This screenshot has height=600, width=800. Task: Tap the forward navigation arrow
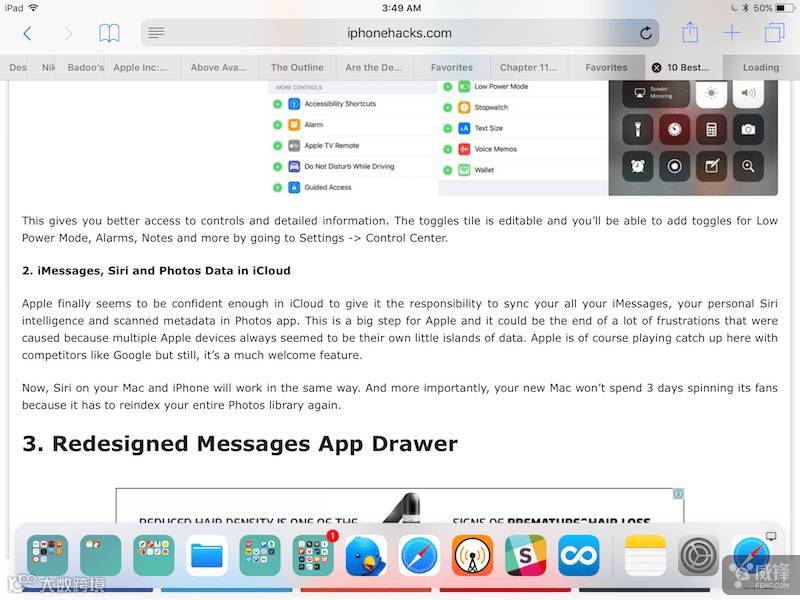click(68, 34)
